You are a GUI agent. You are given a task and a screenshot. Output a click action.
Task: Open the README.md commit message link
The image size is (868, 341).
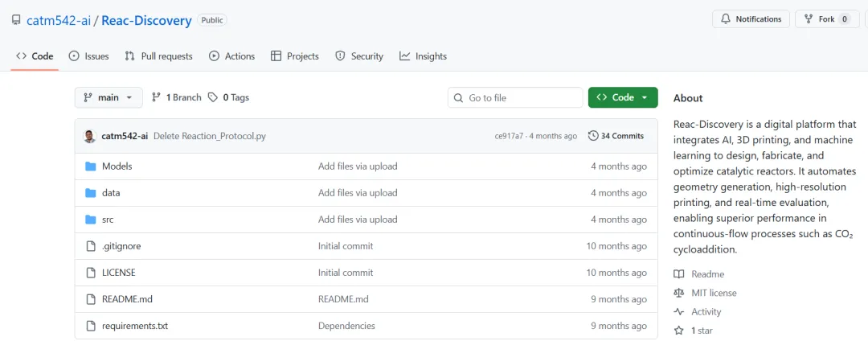coord(343,299)
